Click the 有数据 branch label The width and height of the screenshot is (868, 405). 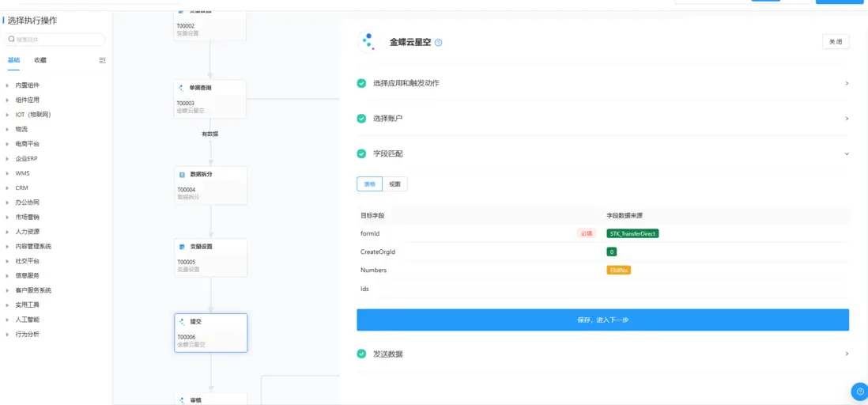tap(209, 134)
